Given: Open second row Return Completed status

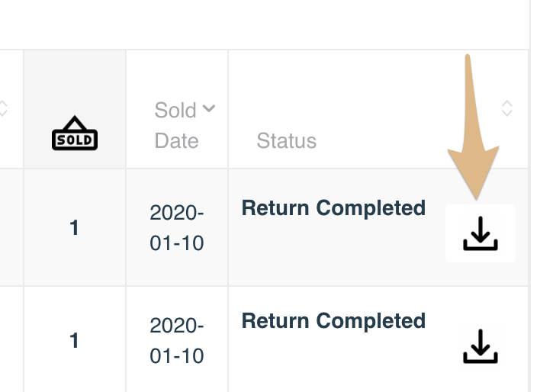Looking at the screenshot, I should 333,321.
